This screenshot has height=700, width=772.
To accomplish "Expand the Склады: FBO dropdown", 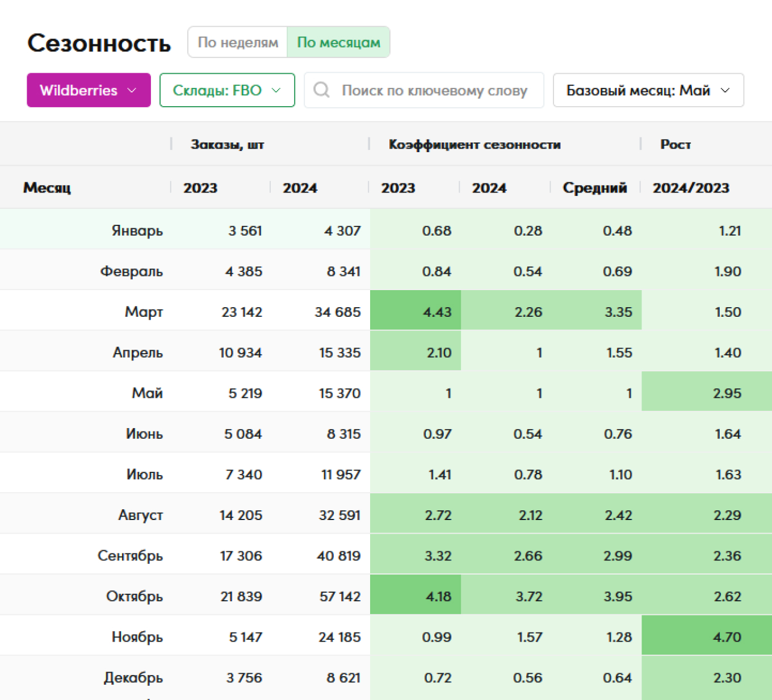I will click(227, 90).
